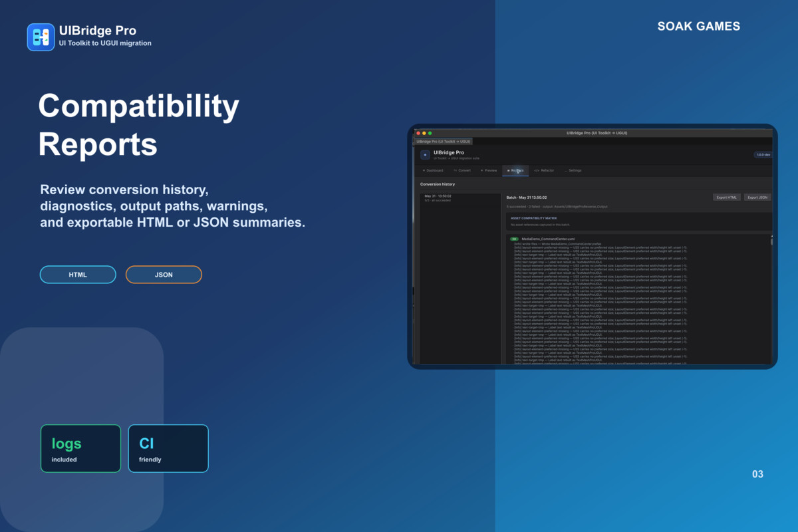Switch to the Convert tab
The height and width of the screenshot is (532, 798).
(462, 170)
